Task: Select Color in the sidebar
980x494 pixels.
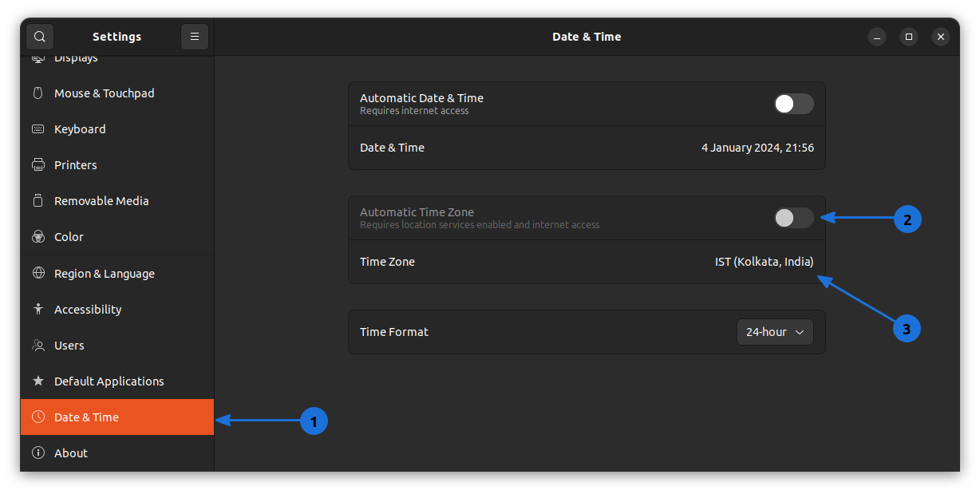Action: 117,237
